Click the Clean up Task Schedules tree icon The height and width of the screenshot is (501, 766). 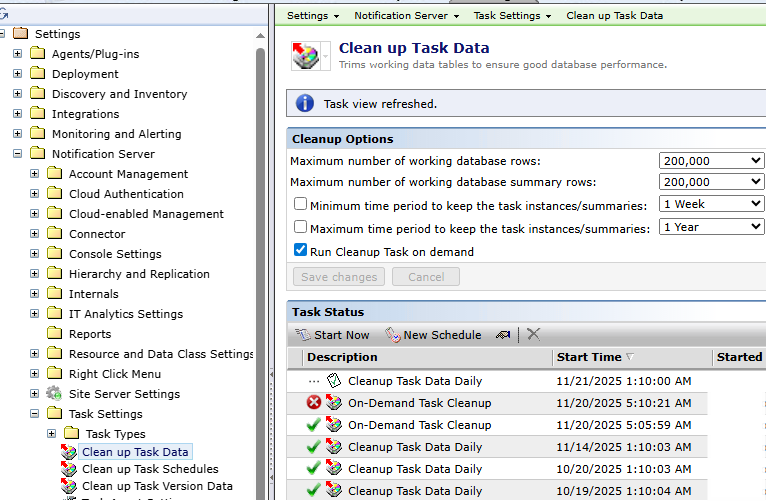pos(68,469)
